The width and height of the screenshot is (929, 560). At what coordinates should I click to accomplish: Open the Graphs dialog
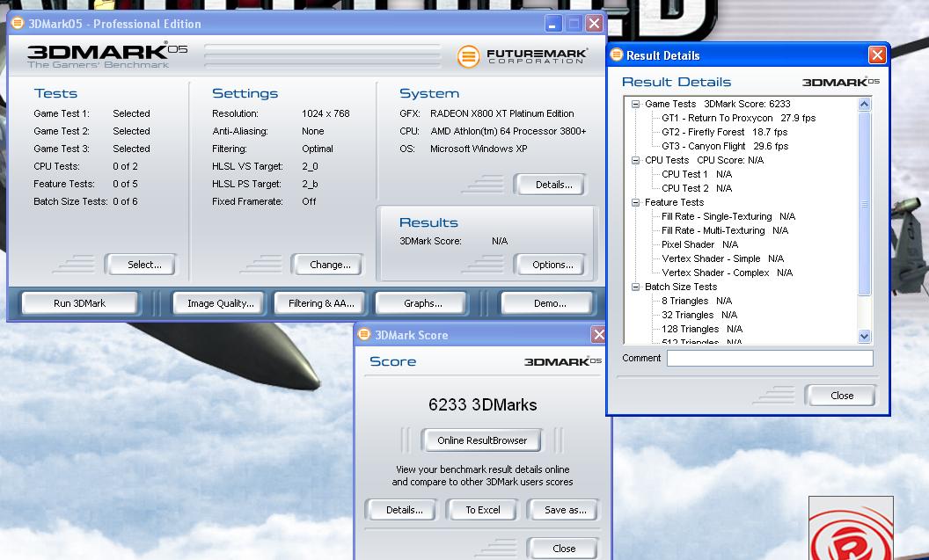tap(422, 303)
